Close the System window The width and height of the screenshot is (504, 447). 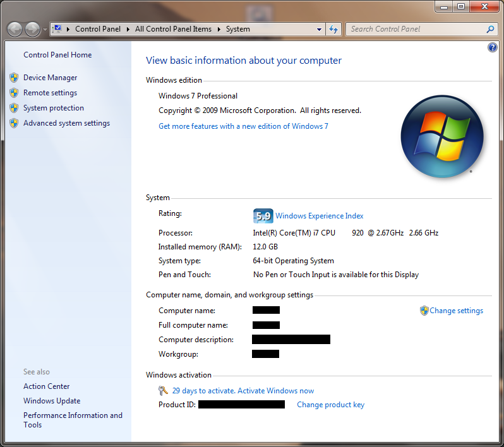click(x=484, y=6)
